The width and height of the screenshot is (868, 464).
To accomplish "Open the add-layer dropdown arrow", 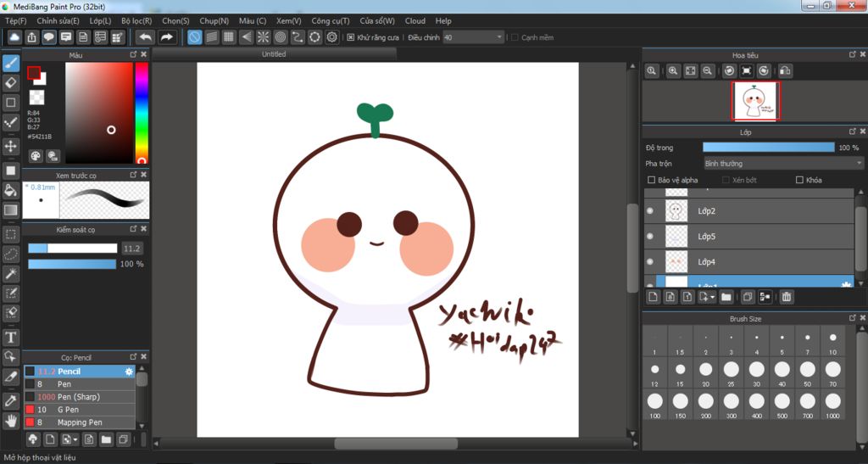I will [x=712, y=298].
